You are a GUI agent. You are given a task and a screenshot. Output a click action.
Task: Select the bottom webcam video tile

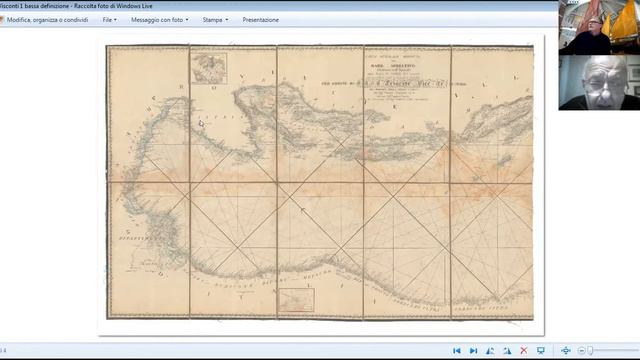(599, 82)
